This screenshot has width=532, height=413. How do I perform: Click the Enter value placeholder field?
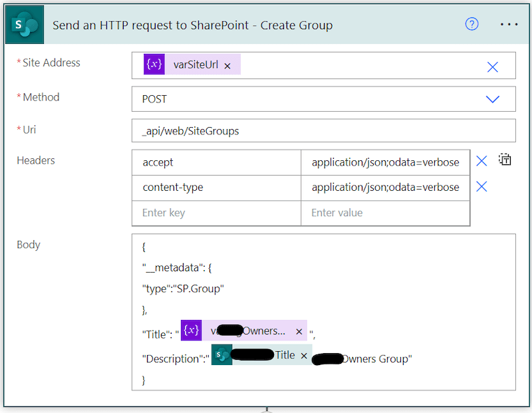[x=385, y=213]
